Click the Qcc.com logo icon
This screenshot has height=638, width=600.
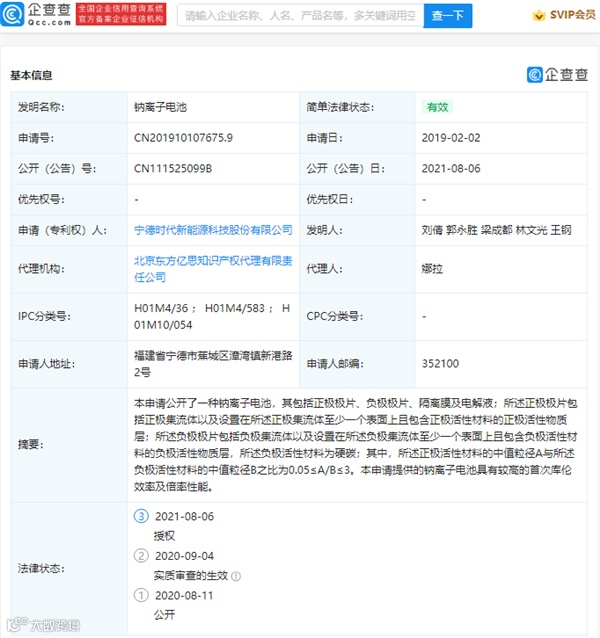pos(13,14)
